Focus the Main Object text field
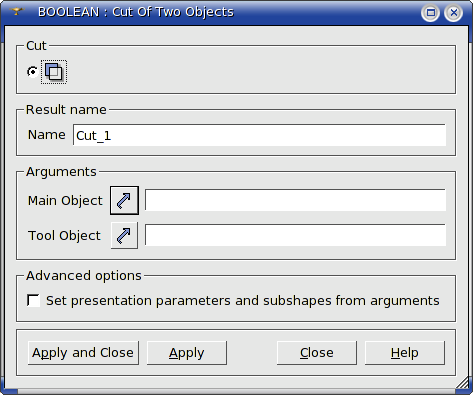Viewport: 473px width, 395px height. tap(295, 200)
